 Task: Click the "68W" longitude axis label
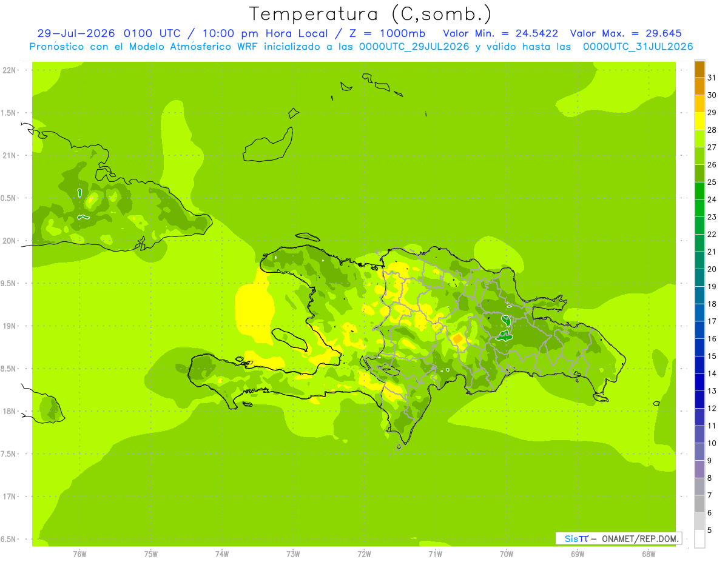pos(649,554)
